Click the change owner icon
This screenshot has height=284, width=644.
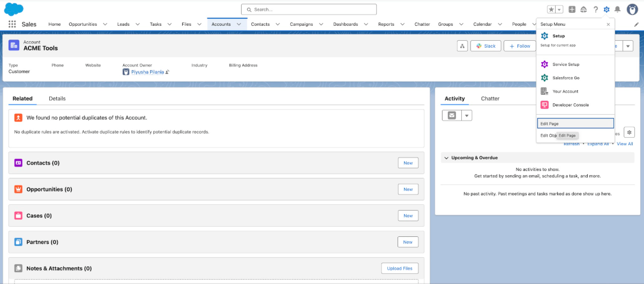coord(167,72)
